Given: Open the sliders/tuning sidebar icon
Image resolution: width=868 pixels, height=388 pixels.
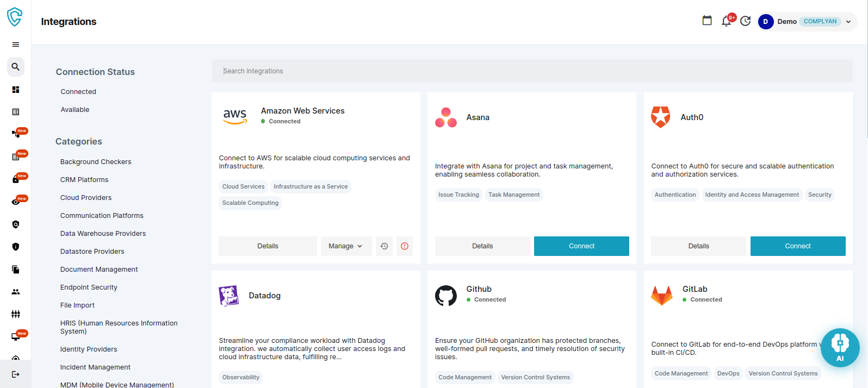Looking at the screenshot, I should pyautogui.click(x=16, y=314).
